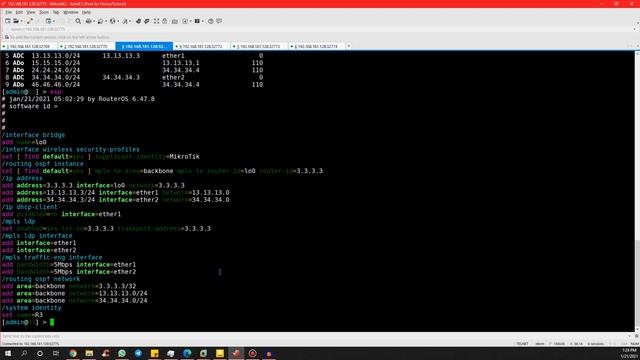The height and width of the screenshot is (360, 640).
Task: Open WhatsApp from the taskbar
Action: click(x=122, y=353)
